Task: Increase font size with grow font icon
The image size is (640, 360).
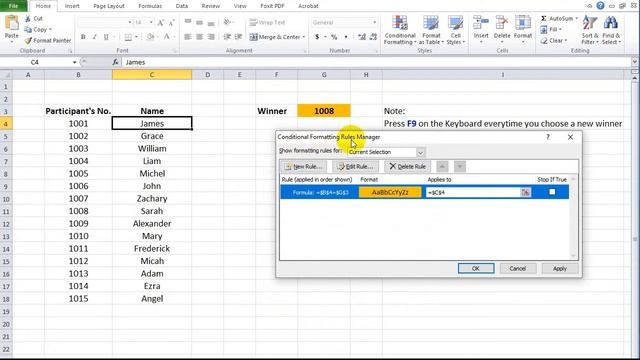Action: point(161,22)
